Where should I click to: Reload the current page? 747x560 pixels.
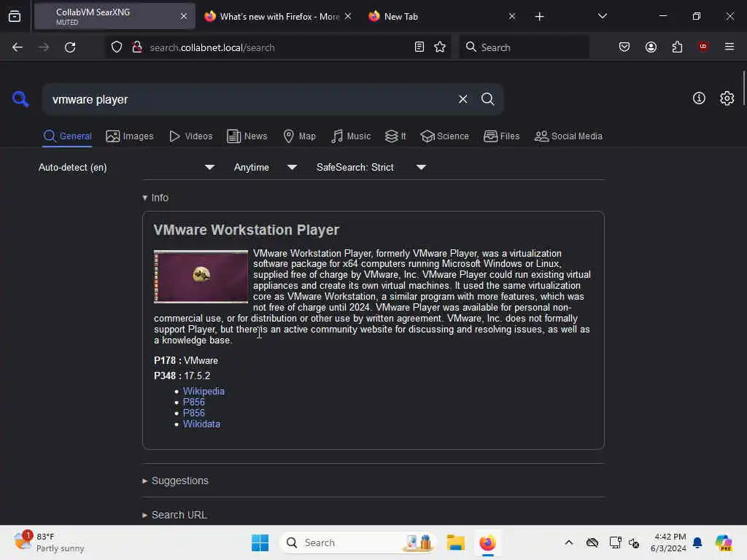pyautogui.click(x=70, y=47)
